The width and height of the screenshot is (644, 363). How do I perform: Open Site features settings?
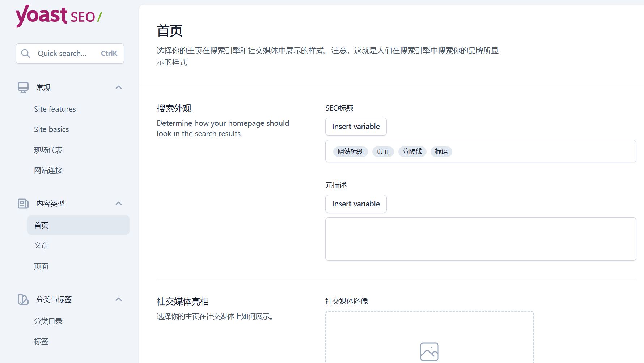[x=55, y=109]
